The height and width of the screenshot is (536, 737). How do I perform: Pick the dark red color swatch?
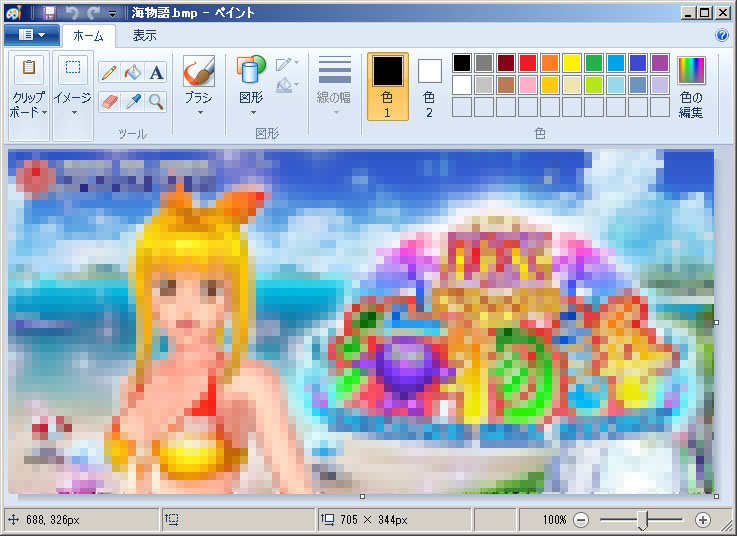click(x=506, y=63)
